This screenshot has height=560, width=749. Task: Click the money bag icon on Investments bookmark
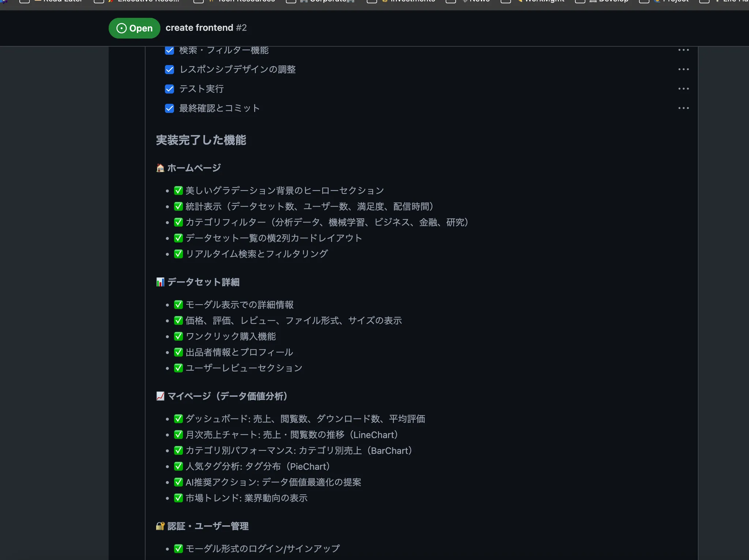[x=384, y=1]
